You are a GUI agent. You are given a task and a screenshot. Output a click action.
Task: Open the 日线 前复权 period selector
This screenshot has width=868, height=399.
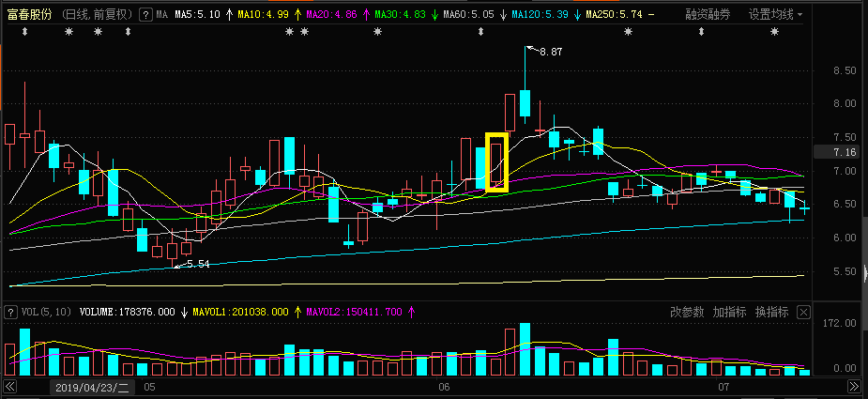(x=97, y=15)
